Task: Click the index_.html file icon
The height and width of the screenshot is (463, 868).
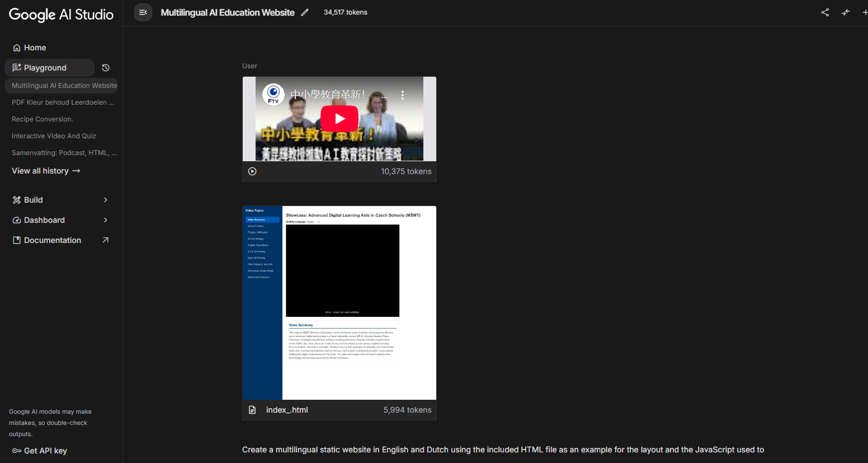Action: click(x=252, y=410)
